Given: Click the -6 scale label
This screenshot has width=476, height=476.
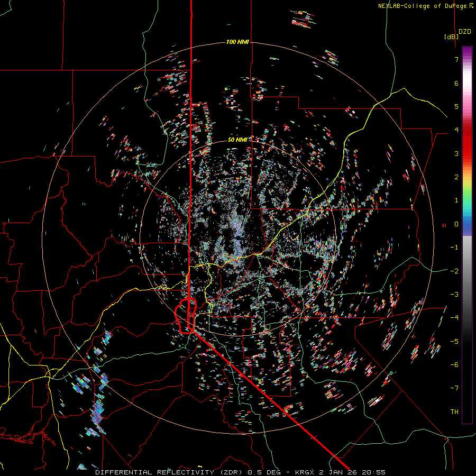Looking at the screenshot, I should tap(454, 365).
